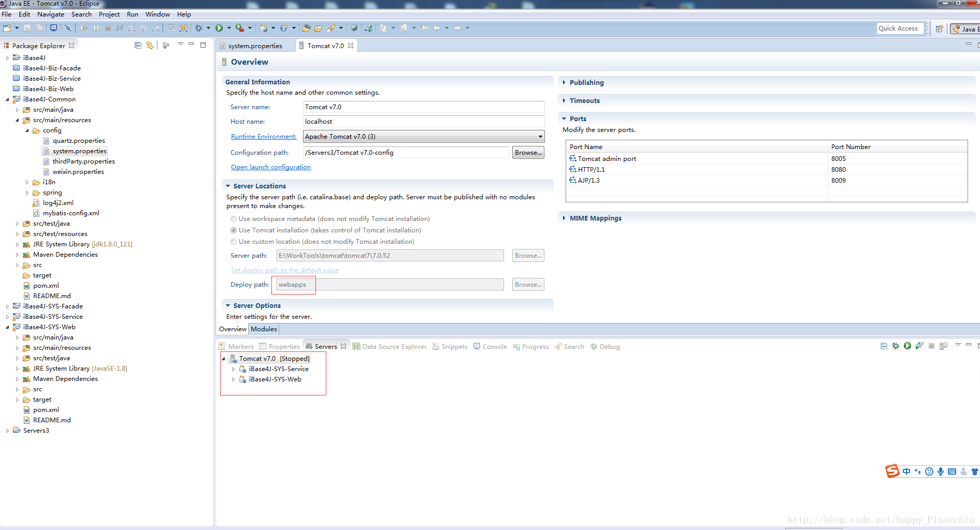Screen dimensions: 980x530
Task: Click the Run External Tools icon with red toolbox
Action: 239,28
